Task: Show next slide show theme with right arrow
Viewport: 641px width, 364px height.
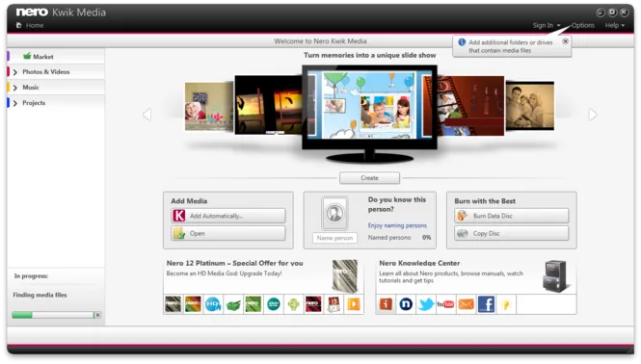Action: [593, 115]
